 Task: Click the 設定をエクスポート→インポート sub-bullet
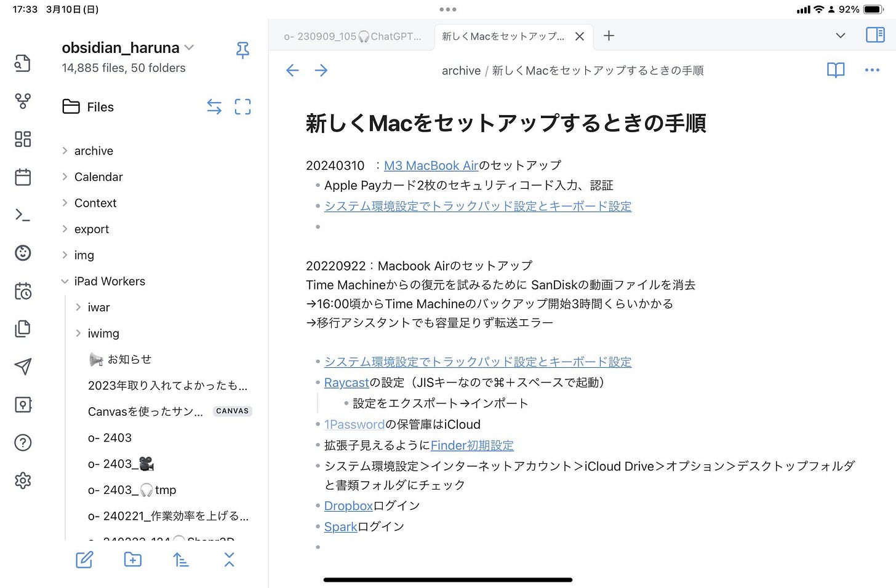(x=440, y=403)
